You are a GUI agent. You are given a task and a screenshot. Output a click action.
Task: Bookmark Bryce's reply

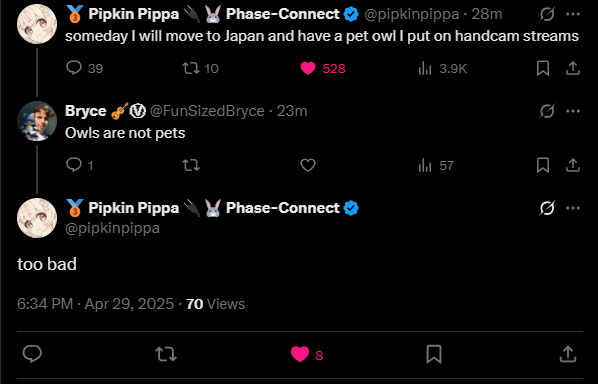click(x=543, y=165)
